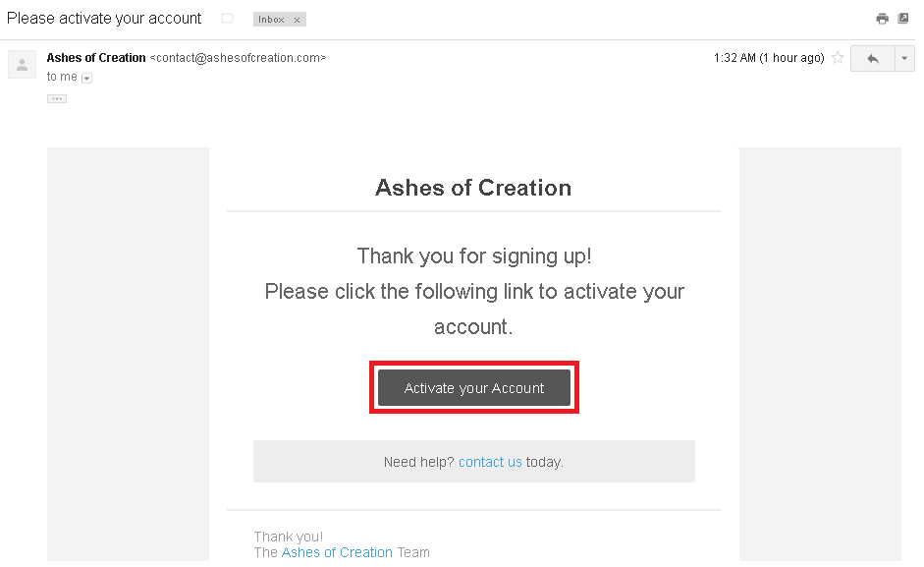Click the 'to me' recipient text
Image resolution: width=924 pixels, height=567 pixels.
[62, 77]
